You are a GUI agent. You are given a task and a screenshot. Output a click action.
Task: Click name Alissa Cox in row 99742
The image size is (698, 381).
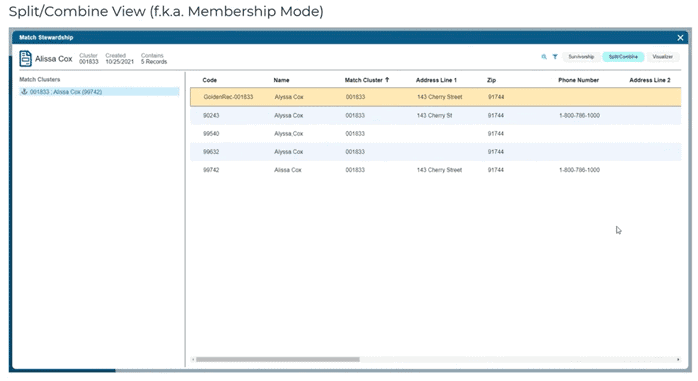[288, 170]
